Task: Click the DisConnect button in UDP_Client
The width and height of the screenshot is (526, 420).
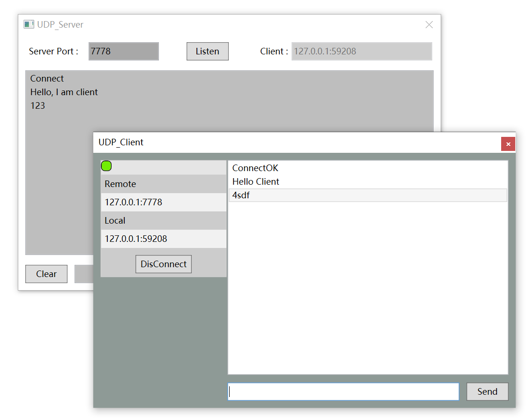Action: (x=163, y=264)
